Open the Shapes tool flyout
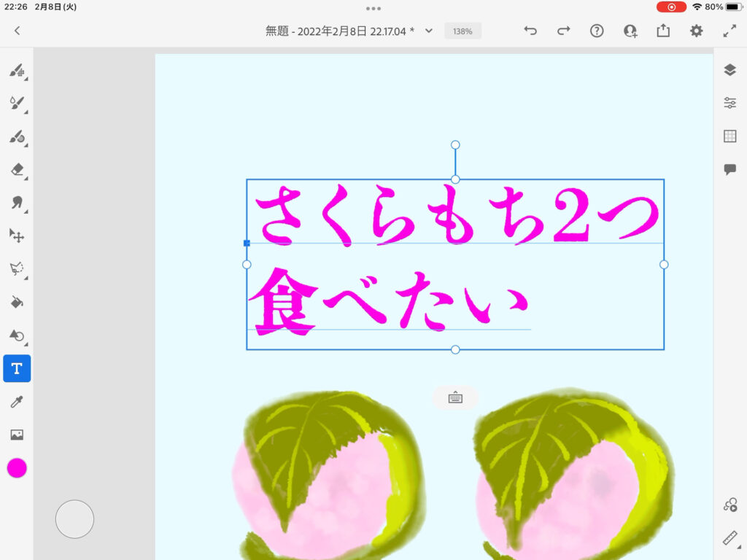 [x=17, y=335]
